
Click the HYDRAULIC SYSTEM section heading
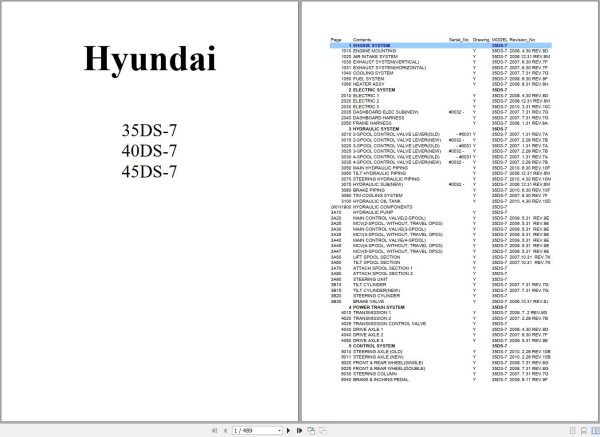[376, 129]
